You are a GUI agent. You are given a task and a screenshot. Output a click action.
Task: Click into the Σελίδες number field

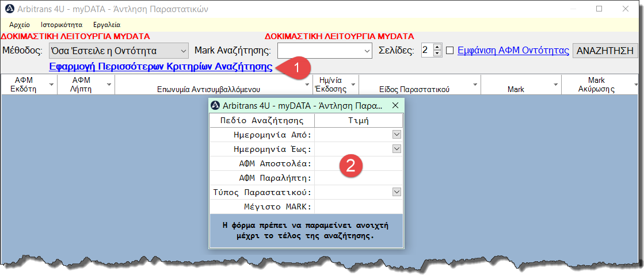[427, 51]
